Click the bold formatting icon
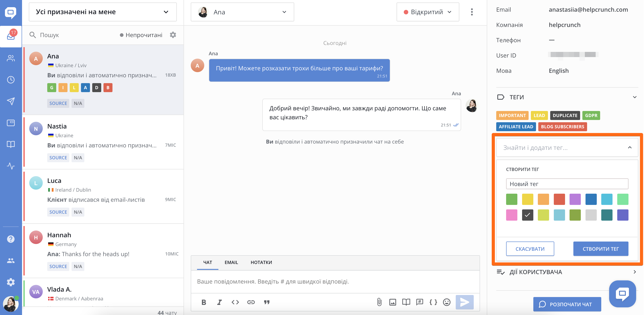This screenshot has width=644, height=315. 204,302
